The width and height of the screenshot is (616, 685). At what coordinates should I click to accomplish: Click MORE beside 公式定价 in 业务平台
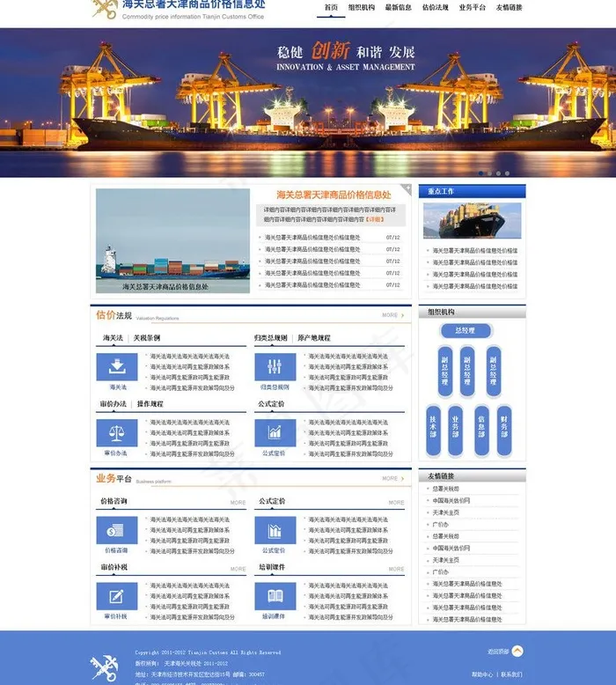pos(396,503)
